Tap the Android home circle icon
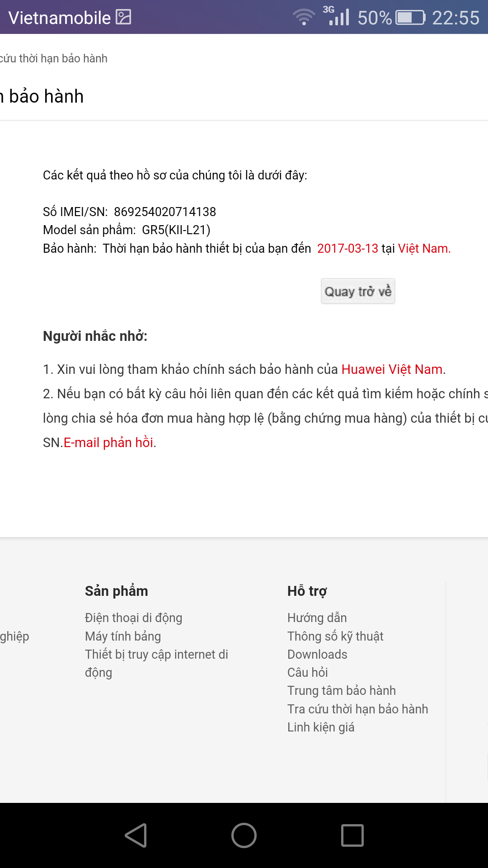Image resolution: width=488 pixels, height=868 pixels. [x=244, y=835]
